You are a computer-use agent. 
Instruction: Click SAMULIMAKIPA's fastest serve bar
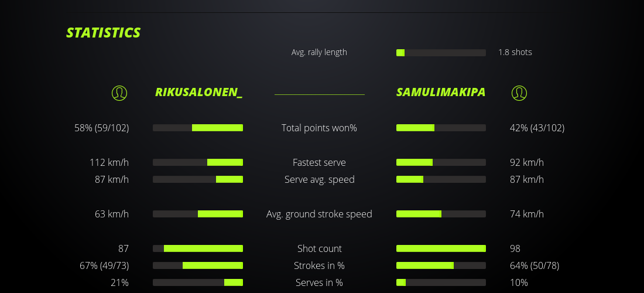click(x=441, y=162)
